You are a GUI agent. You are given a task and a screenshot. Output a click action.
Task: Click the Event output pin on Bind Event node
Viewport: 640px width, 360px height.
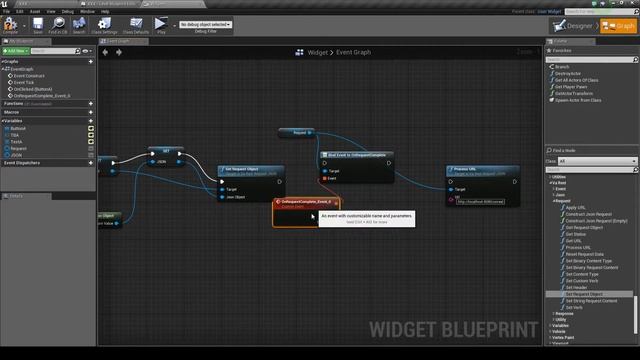(x=325, y=178)
